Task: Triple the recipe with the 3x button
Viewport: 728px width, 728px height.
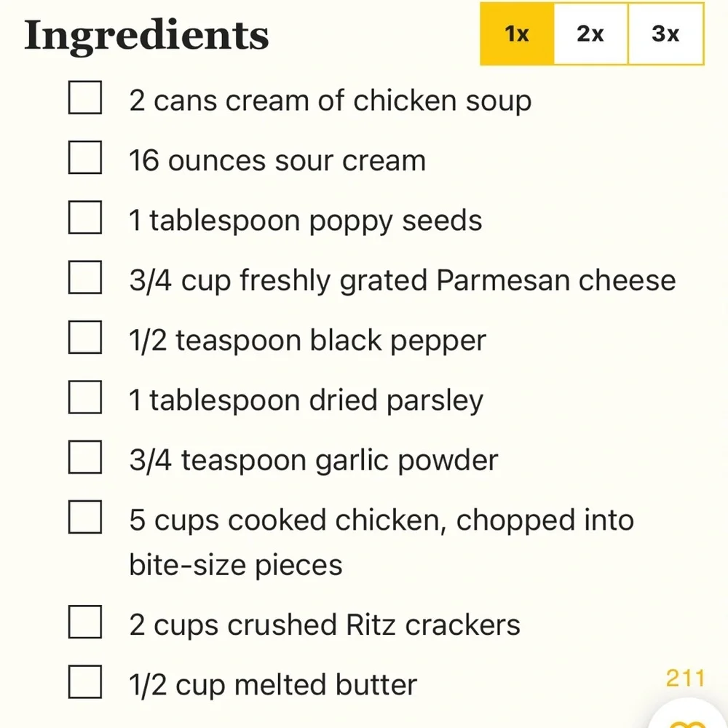Action: click(x=665, y=33)
